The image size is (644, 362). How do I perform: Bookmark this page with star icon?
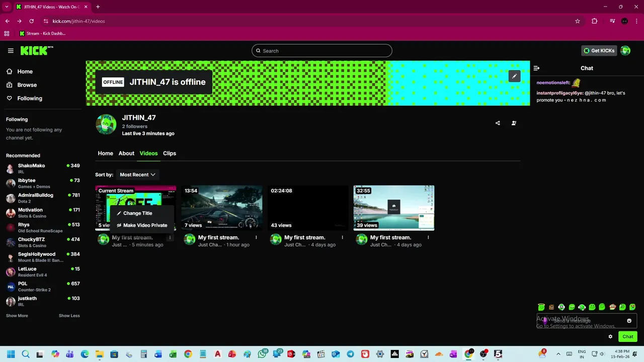pos(578,21)
